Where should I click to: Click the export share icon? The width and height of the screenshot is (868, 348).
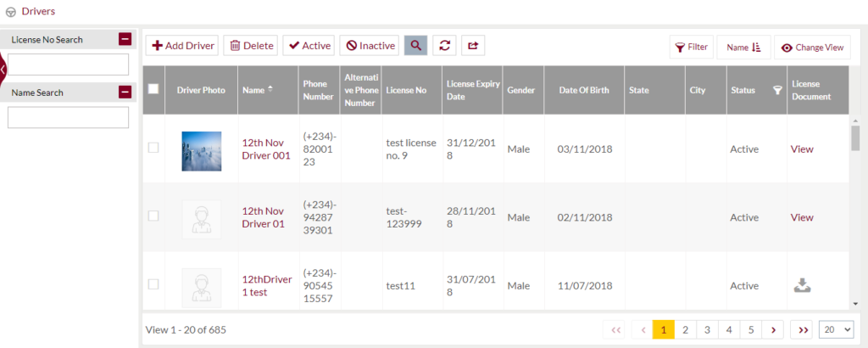pos(473,46)
